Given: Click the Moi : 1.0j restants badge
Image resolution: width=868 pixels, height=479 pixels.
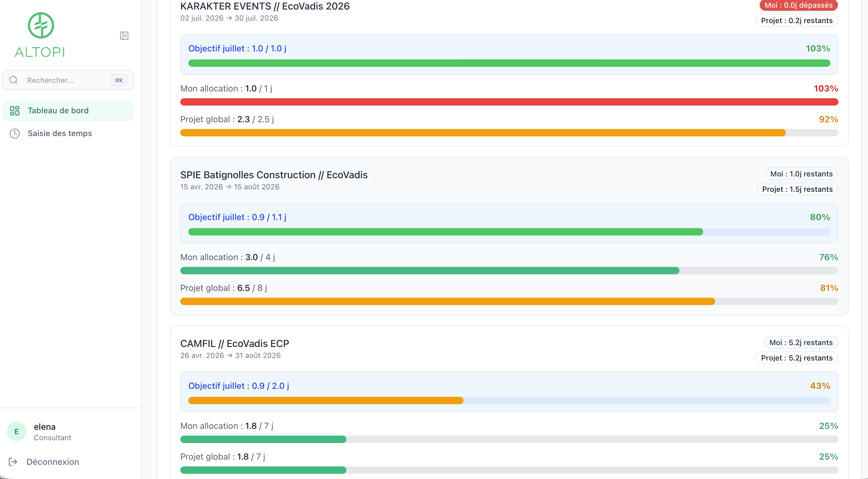Looking at the screenshot, I should [x=802, y=174].
